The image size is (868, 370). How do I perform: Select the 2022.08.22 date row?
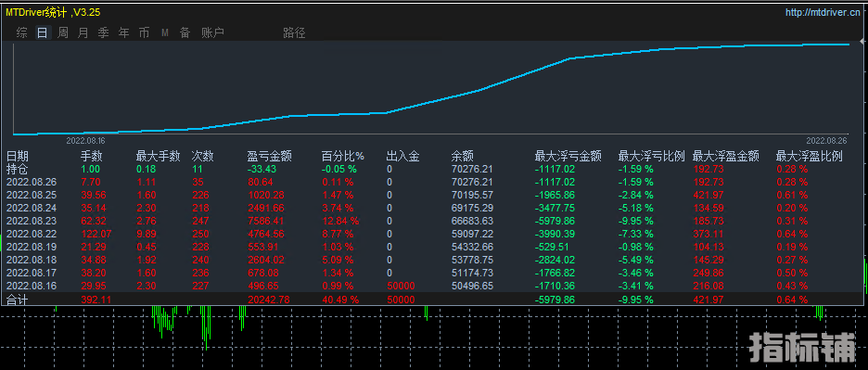pos(31,234)
